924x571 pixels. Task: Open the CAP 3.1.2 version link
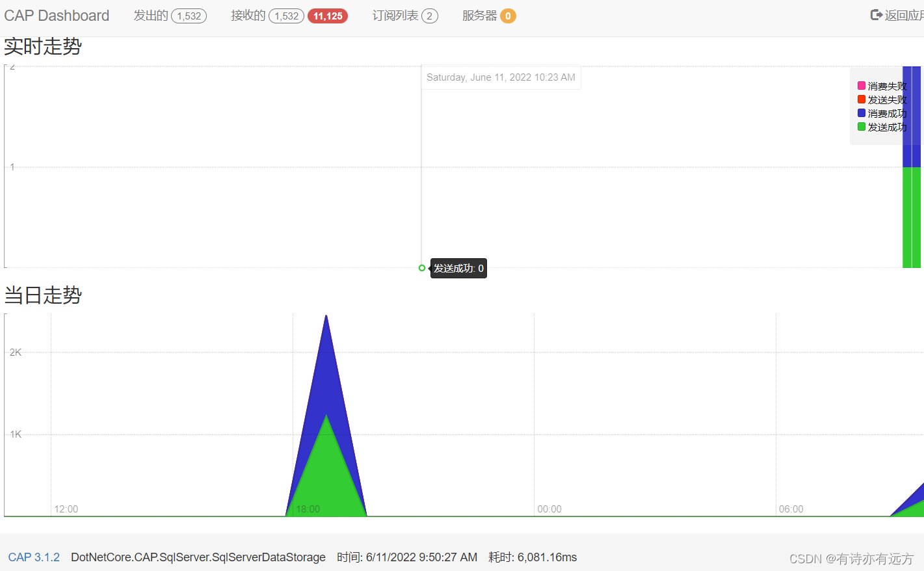coord(34,557)
